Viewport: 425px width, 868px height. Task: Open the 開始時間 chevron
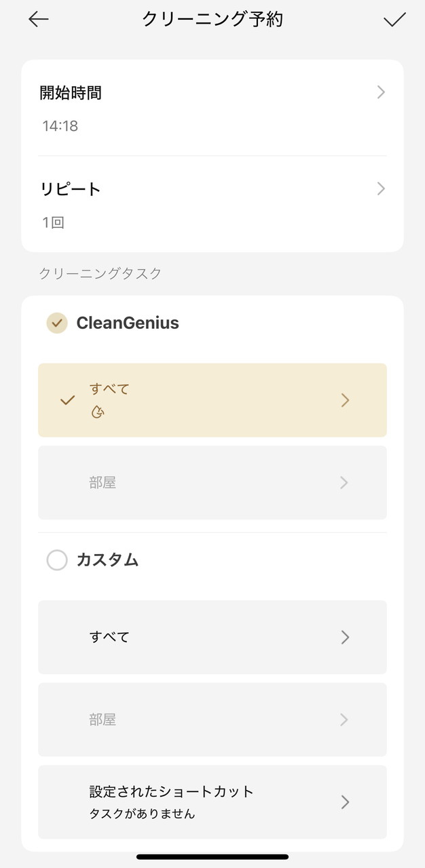pos(381,93)
